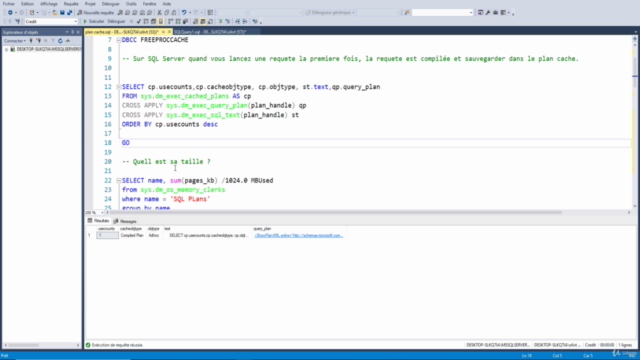The width and height of the screenshot is (640, 360).
Task: Click the find in files icon
Action: 407,13
